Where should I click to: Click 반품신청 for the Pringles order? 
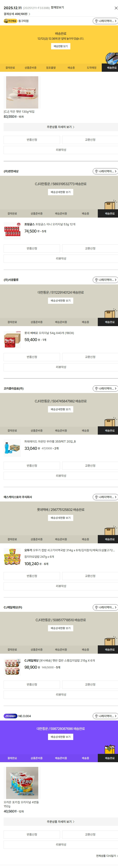point(32,248)
